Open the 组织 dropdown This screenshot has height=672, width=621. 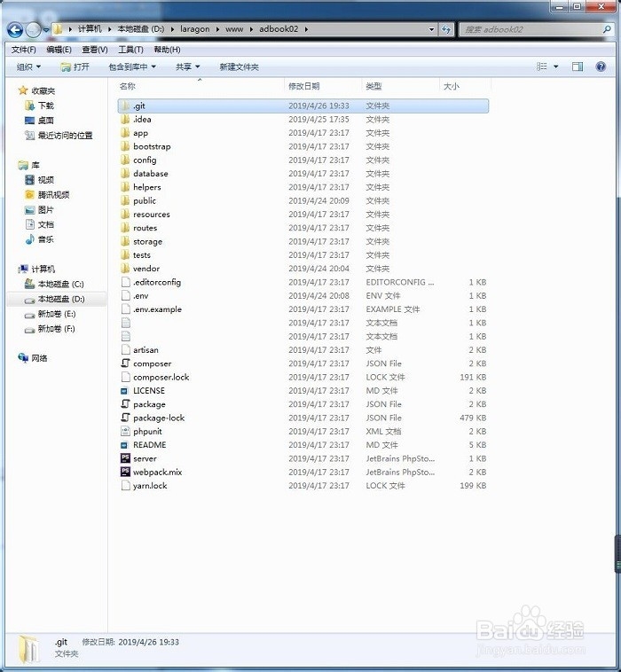(x=28, y=66)
